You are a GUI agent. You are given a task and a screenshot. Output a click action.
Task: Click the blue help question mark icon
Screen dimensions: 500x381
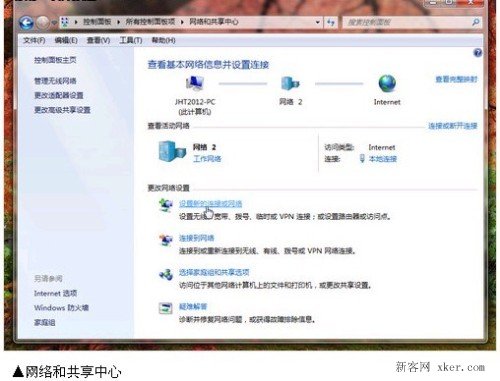[x=478, y=53]
